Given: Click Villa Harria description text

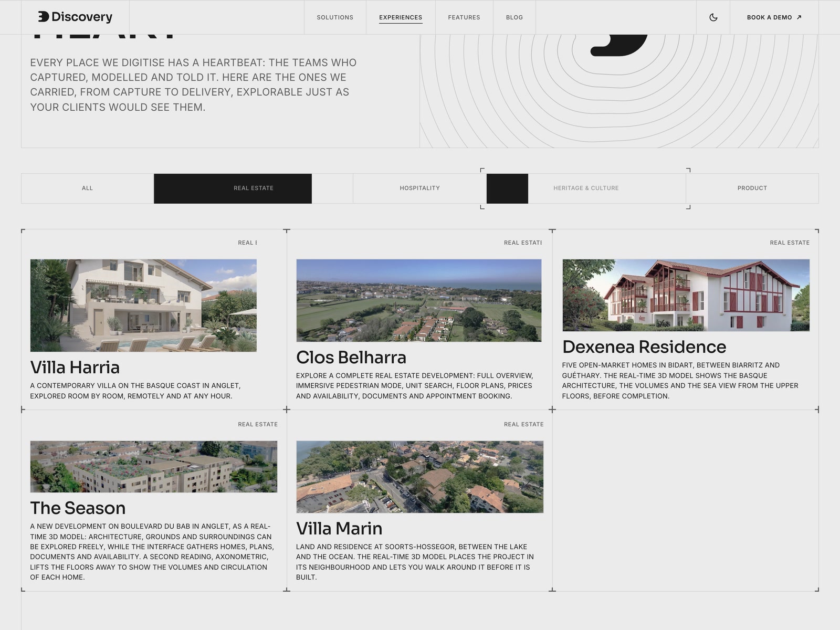Looking at the screenshot, I should 135,391.
